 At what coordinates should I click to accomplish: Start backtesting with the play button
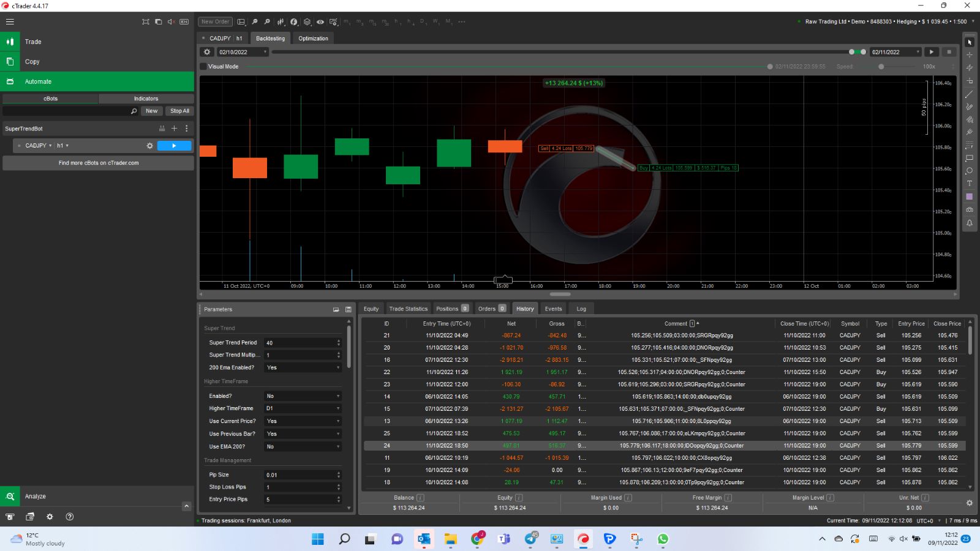(x=932, y=52)
